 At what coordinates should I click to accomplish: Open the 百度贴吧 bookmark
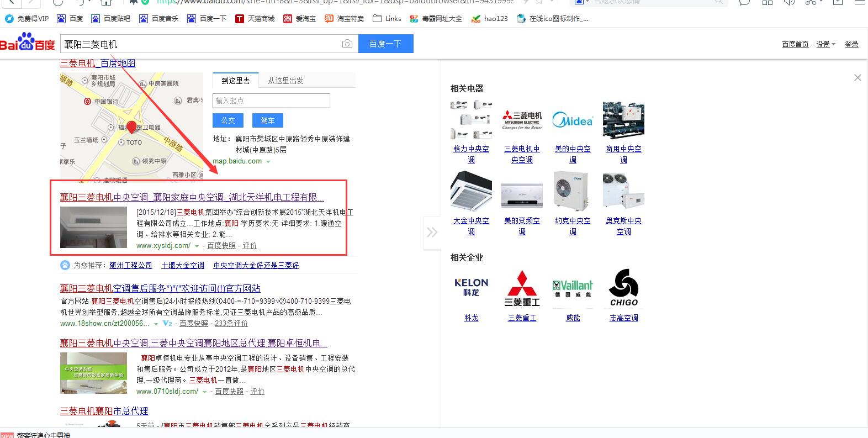click(111, 19)
